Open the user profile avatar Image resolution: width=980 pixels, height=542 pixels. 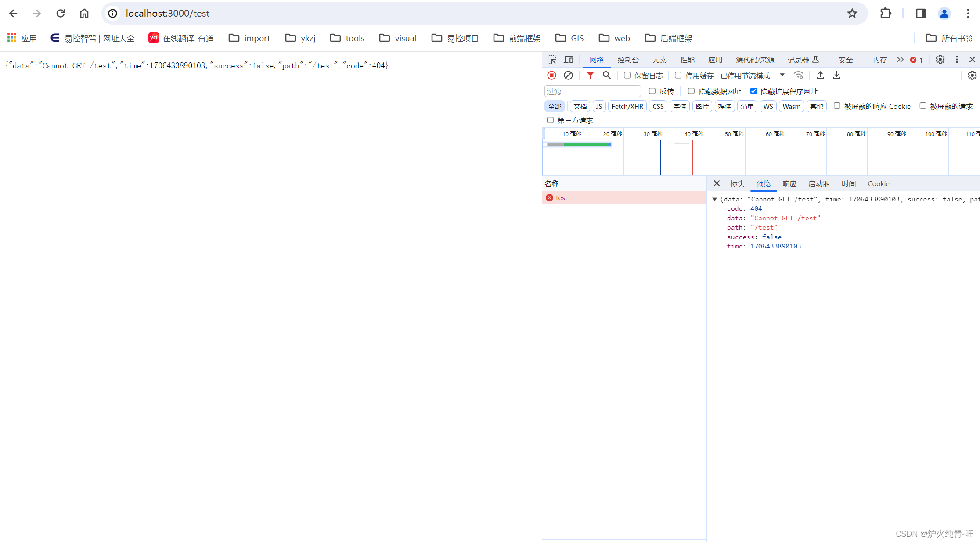[944, 14]
